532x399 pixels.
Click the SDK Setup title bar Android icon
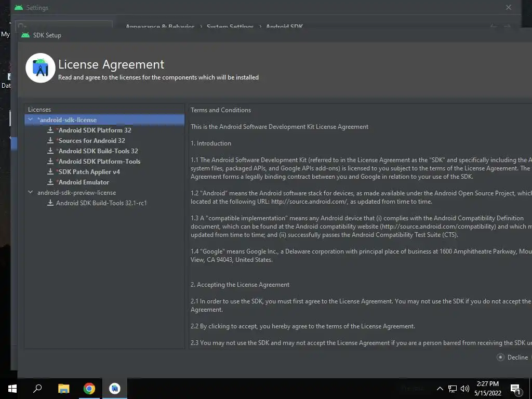(25, 35)
